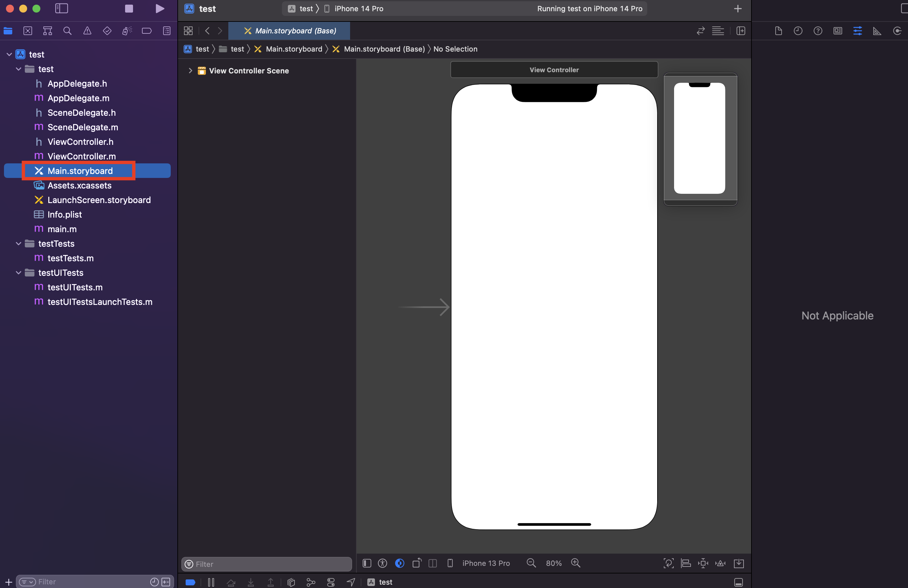Open the Project navigator folder tab
Viewport: 908px width, 588px height.
[8, 31]
